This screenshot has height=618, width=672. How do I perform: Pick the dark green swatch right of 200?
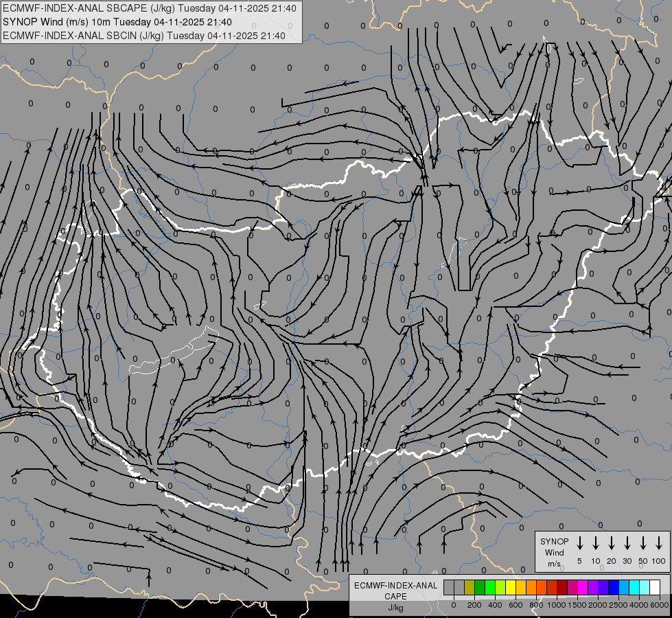[x=480, y=587]
